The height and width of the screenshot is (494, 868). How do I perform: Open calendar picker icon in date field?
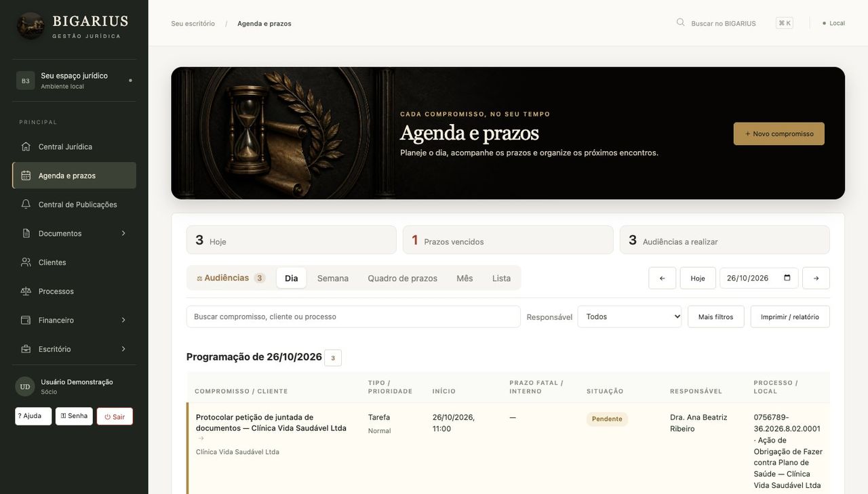(x=787, y=278)
